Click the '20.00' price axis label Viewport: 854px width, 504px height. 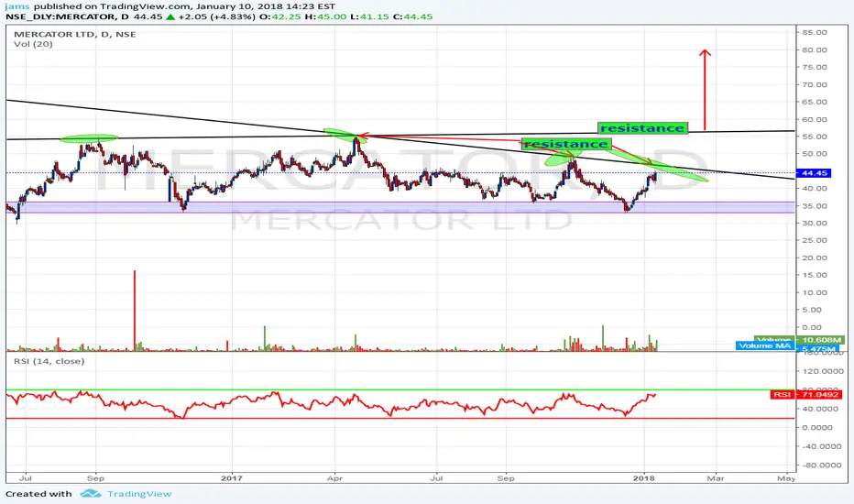click(x=815, y=257)
